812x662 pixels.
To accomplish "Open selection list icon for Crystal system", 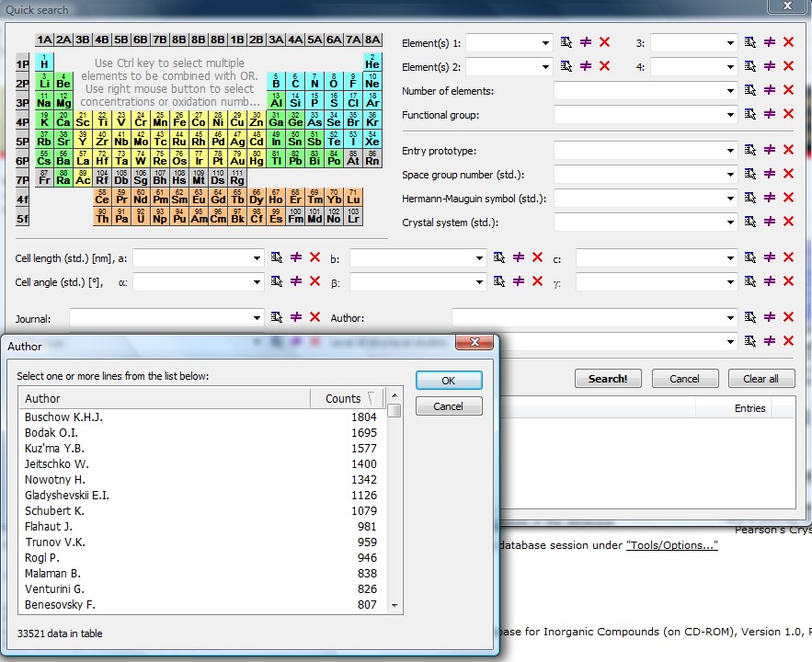I will point(750,222).
